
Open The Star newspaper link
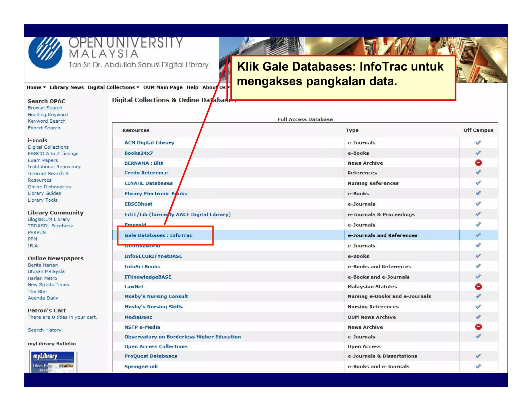point(37,291)
